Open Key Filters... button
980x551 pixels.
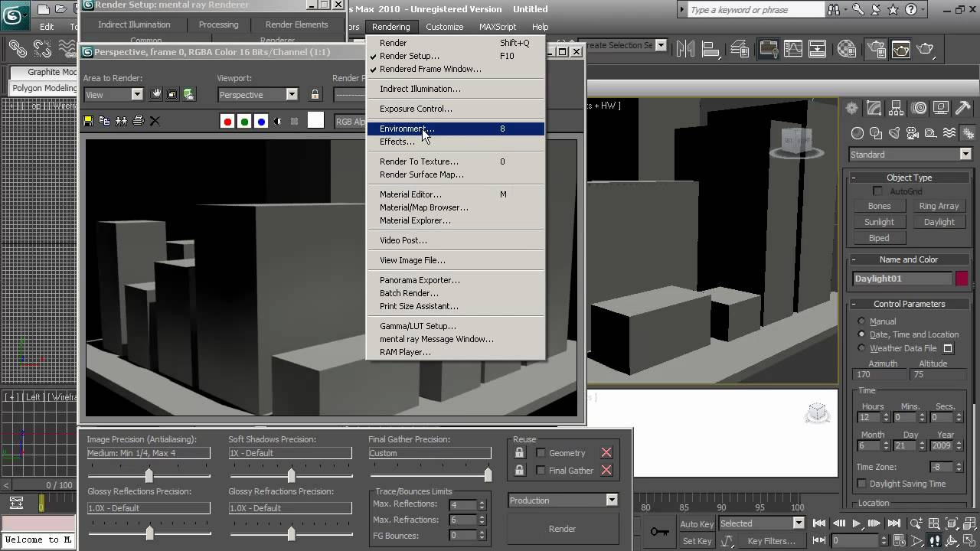click(x=771, y=541)
